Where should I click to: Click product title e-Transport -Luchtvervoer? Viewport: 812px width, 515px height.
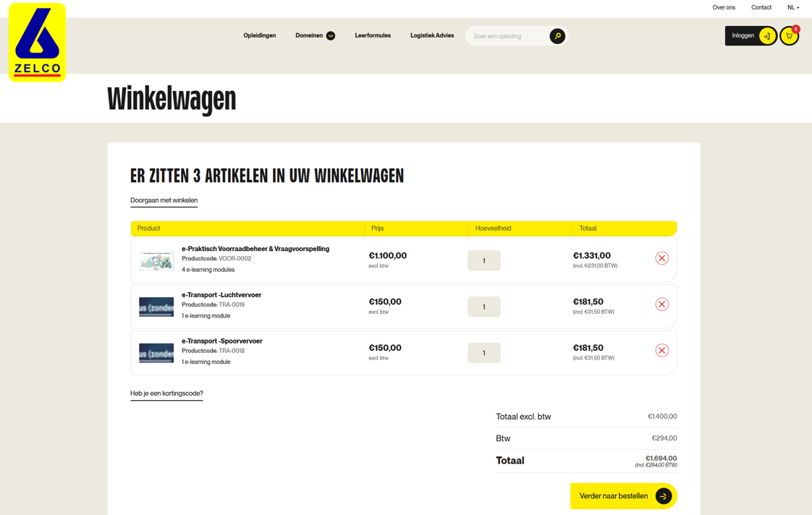(x=221, y=295)
